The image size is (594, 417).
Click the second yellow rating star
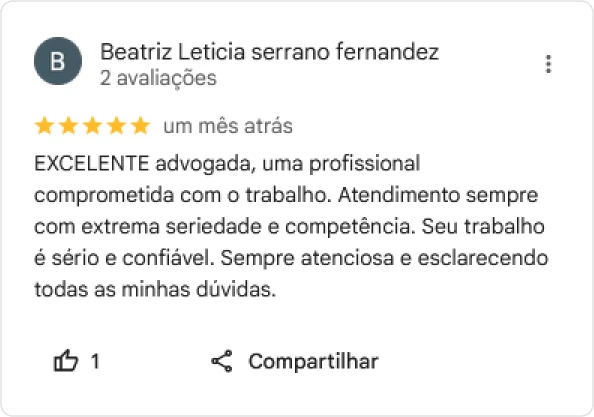tap(69, 126)
